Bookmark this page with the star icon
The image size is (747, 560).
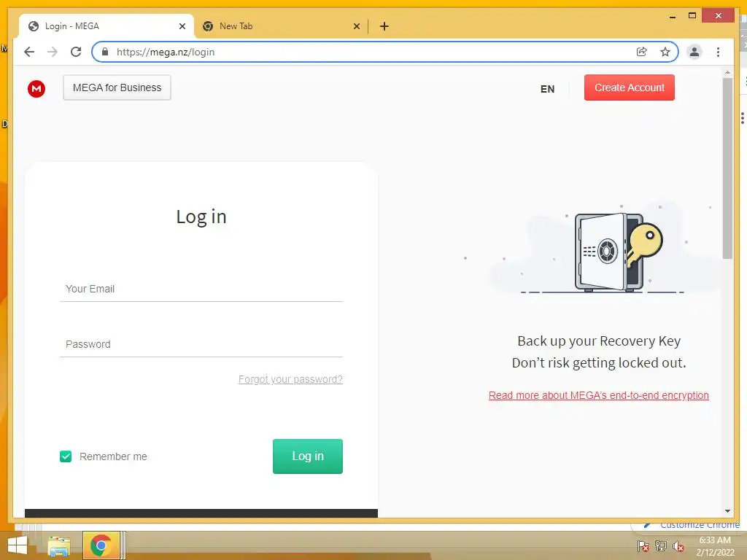point(665,52)
